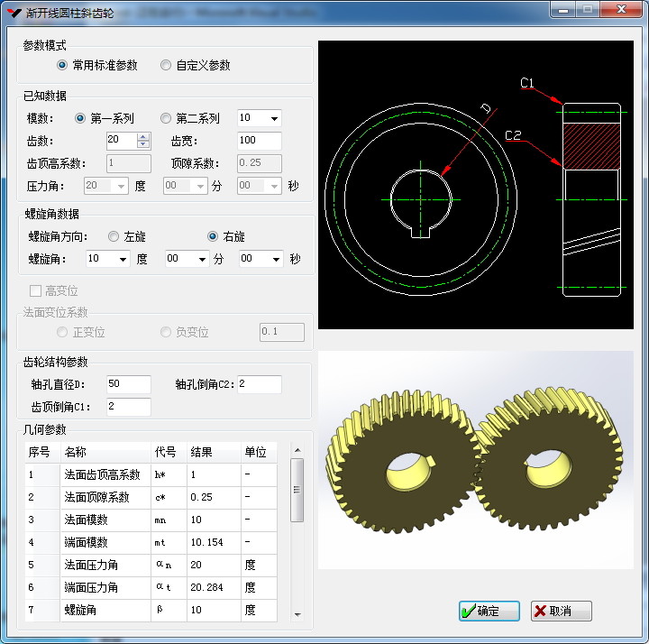Screen dimensions: 649x644
Task: Select the 端面压力角 row
Action: point(151,587)
